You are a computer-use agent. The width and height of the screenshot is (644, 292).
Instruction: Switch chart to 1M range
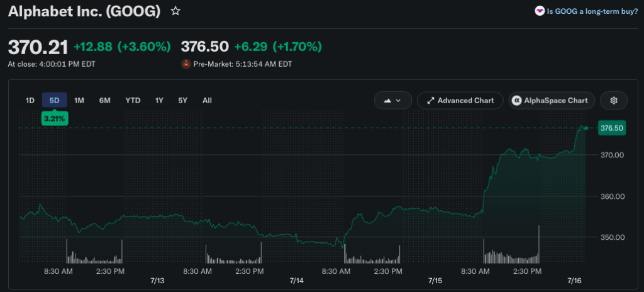point(79,100)
